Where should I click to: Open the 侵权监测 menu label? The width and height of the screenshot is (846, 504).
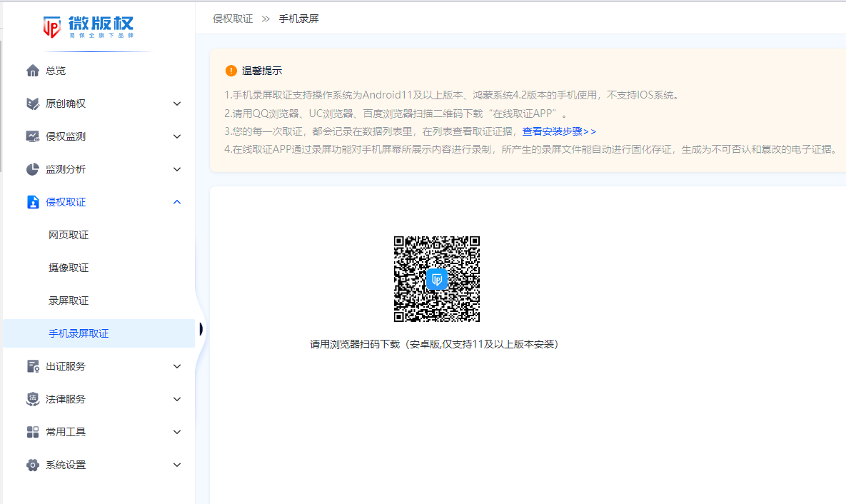pos(66,136)
